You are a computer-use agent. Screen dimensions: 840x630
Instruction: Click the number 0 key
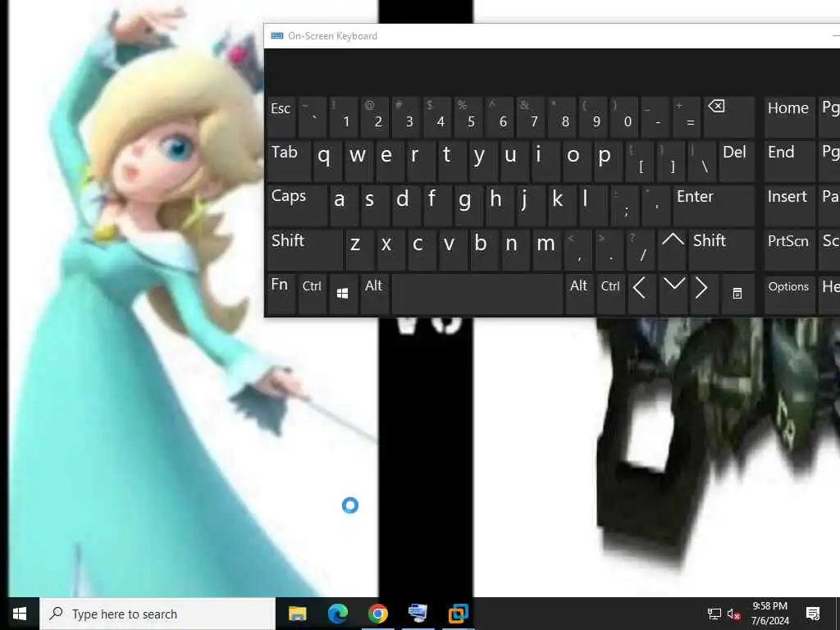[624, 116]
